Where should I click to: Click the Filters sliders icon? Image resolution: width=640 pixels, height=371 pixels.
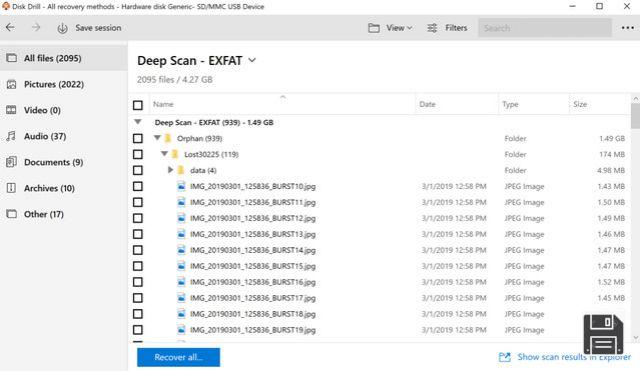pyautogui.click(x=432, y=28)
